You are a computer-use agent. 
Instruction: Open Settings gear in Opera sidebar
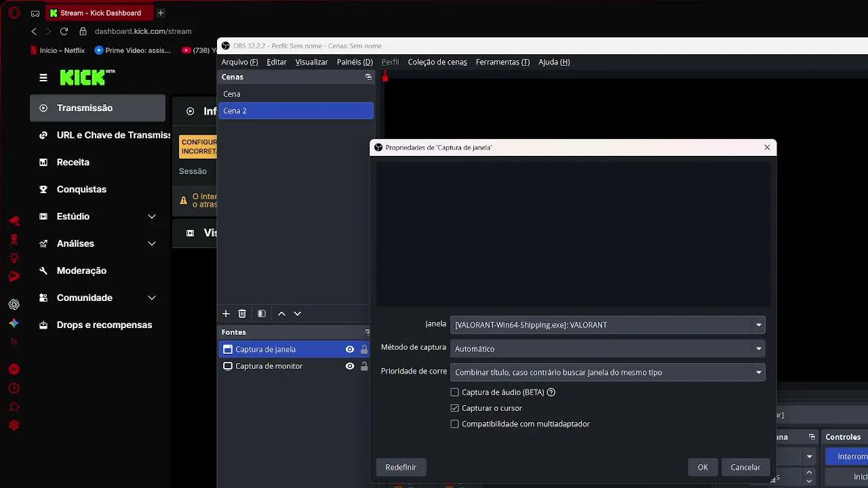[x=14, y=426]
